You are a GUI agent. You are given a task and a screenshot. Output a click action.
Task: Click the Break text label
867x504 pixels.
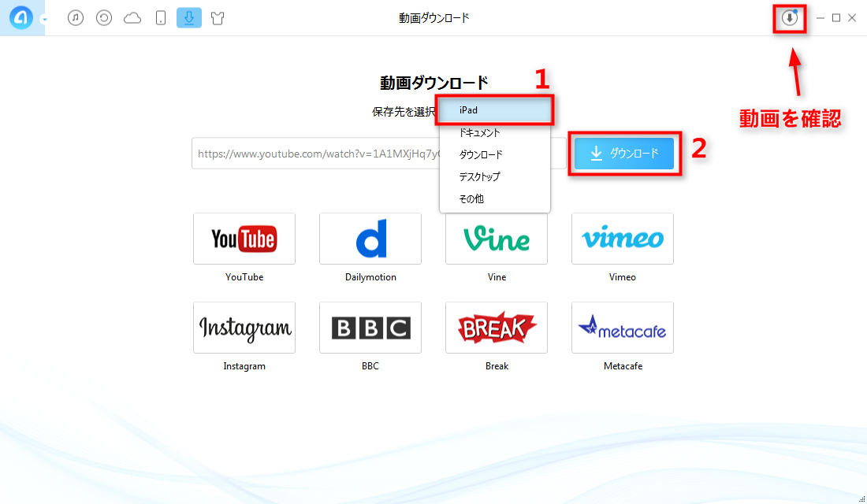(497, 366)
